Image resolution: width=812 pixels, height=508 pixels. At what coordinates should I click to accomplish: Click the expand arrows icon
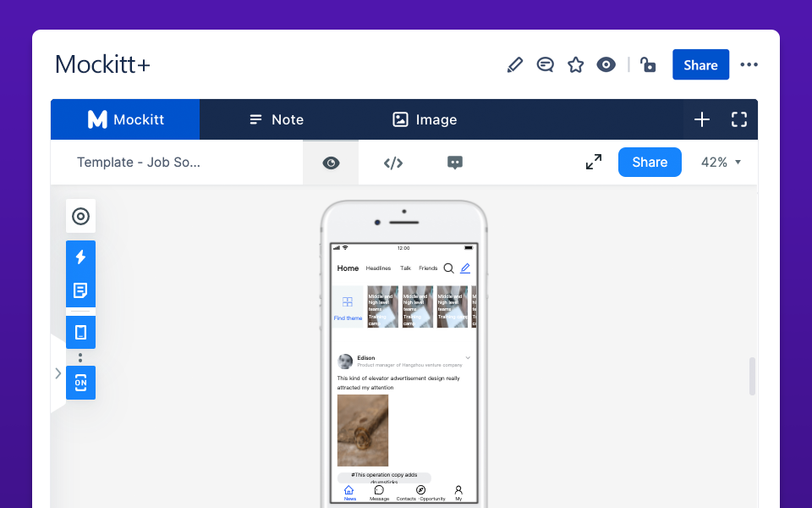pos(594,162)
